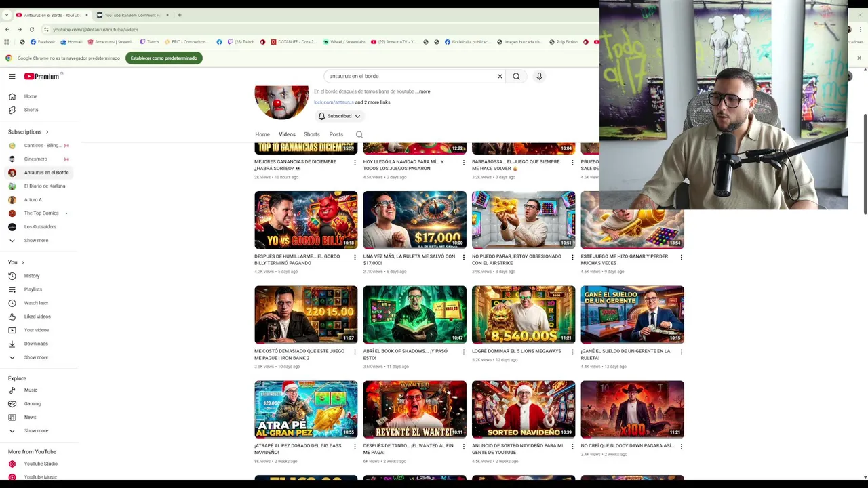868x488 pixels.
Task: Open the Chrome apps grid in bookmarks bar
Action: (7, 42)
